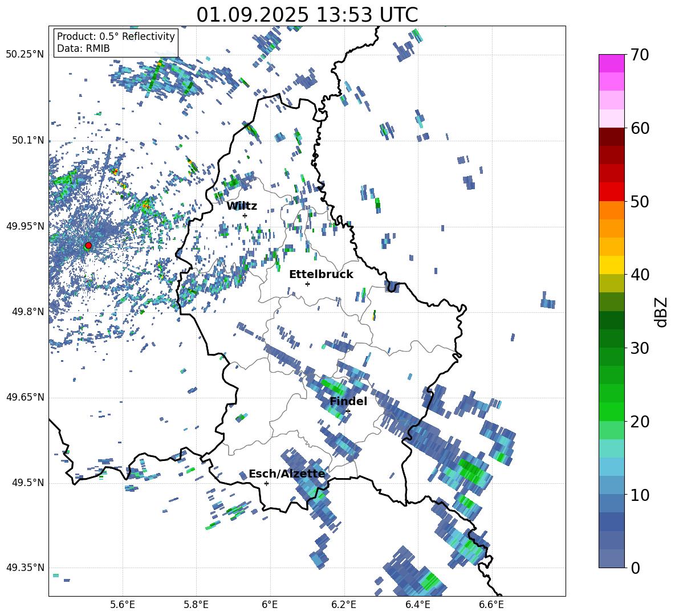Click the 0 colorbar tick value
The width and height of the screenshot is (675, 616).
(635, 568)
